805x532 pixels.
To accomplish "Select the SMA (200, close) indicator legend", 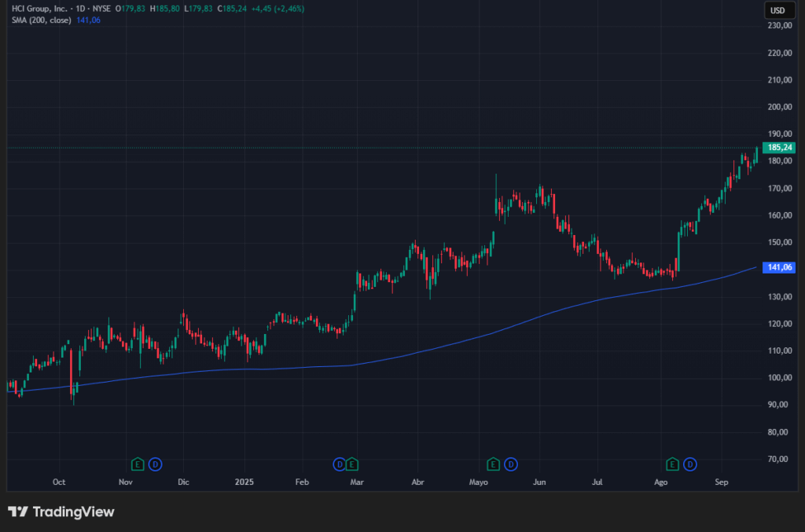I will [41, 20].
